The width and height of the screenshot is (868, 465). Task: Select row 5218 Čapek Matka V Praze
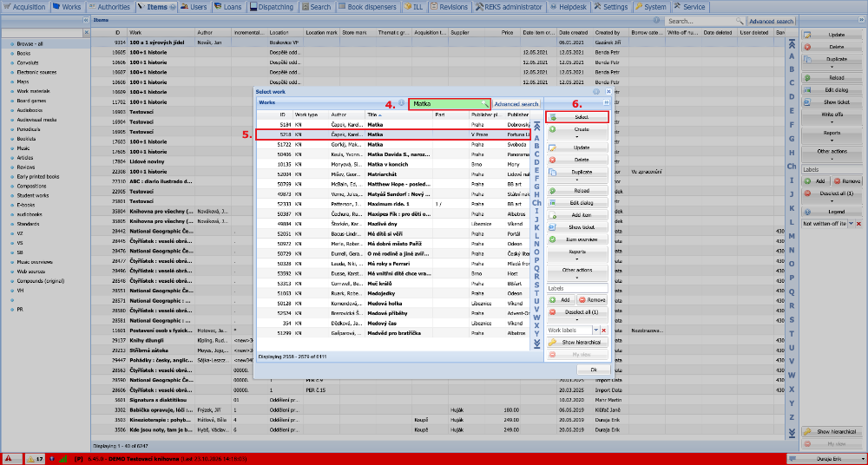[393, 134]
